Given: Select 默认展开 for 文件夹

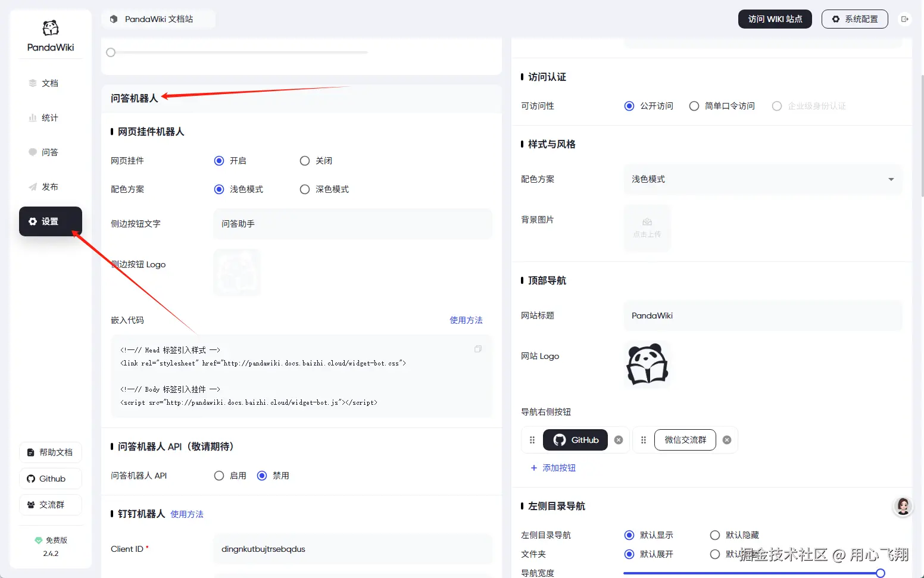Looking at the screenshot, I should coord(629,554).
